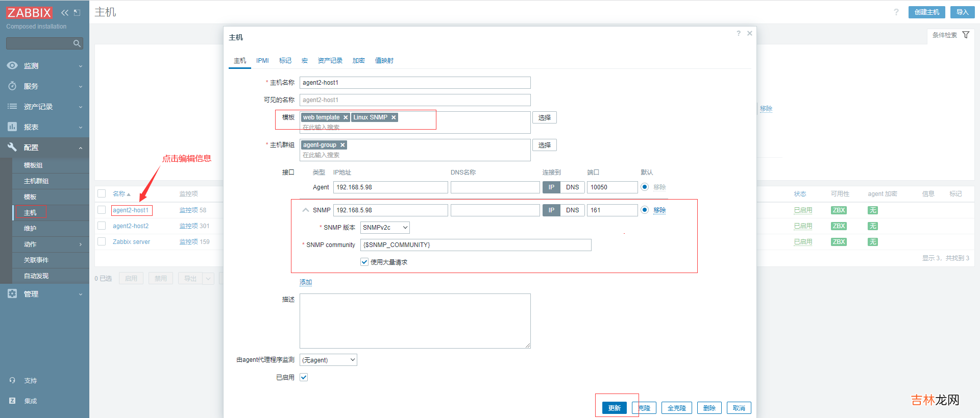
Task: Tick the checkbox for Zabbix server row
Action: pos(102,241)
